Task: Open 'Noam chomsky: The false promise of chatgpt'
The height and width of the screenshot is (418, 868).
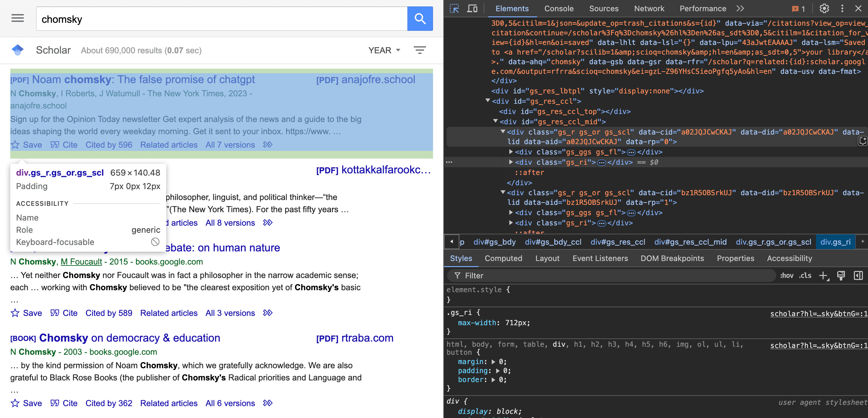Action: click(143, 80)
